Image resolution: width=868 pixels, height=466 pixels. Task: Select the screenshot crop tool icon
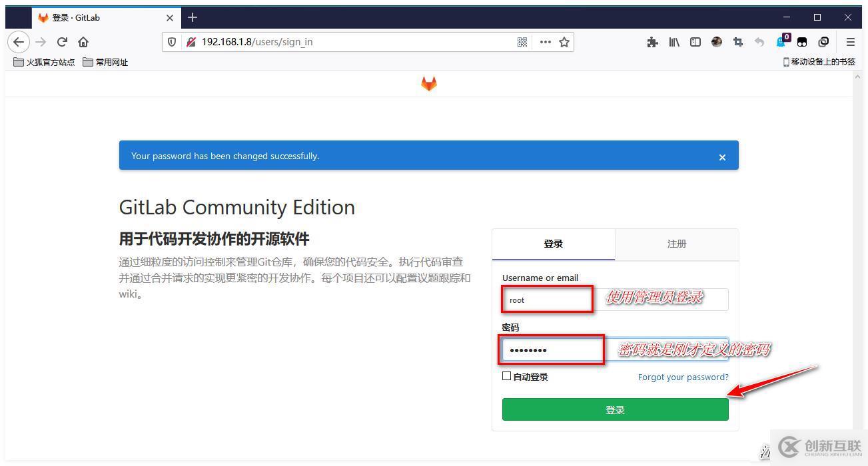pos(738,41)
